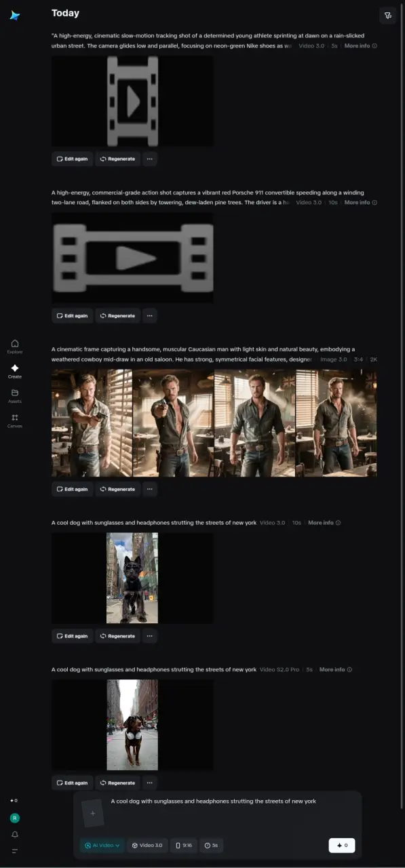Screen dimensions: 405x868
Task: Open More info for the Video S2.0 Pro dog prompt
Action: [336, 669]
